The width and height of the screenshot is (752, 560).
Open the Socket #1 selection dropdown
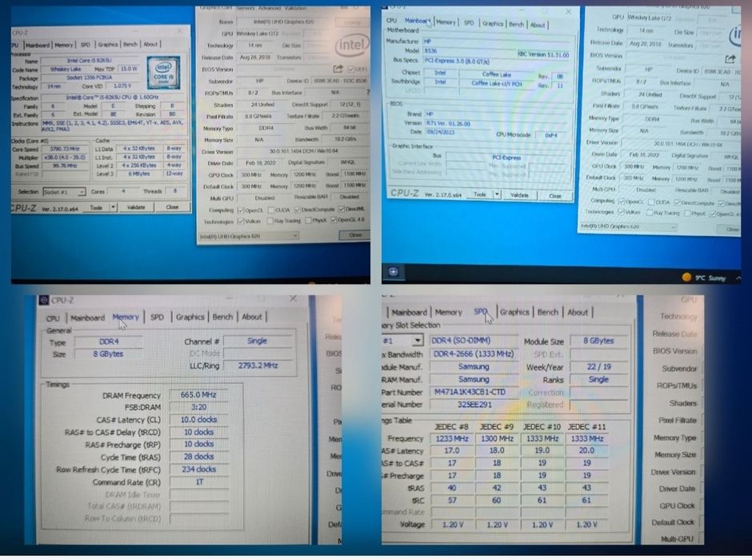click(81, 192)
